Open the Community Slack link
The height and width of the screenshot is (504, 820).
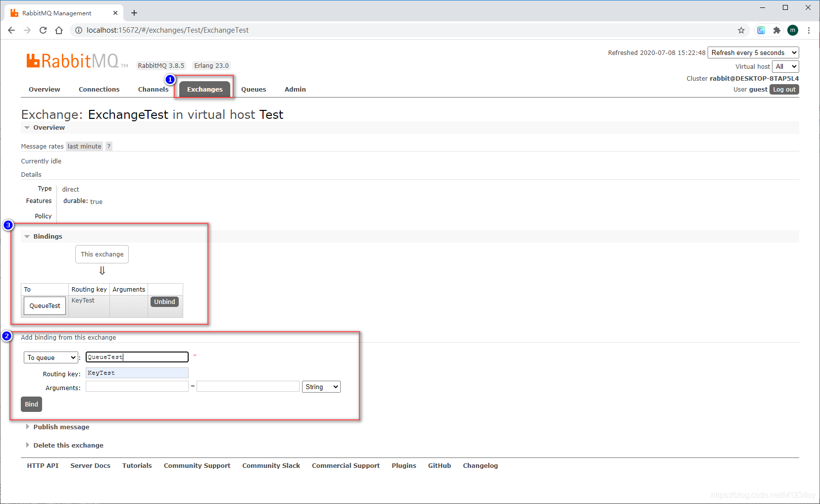pyautogui.click(x=271, y=466)
